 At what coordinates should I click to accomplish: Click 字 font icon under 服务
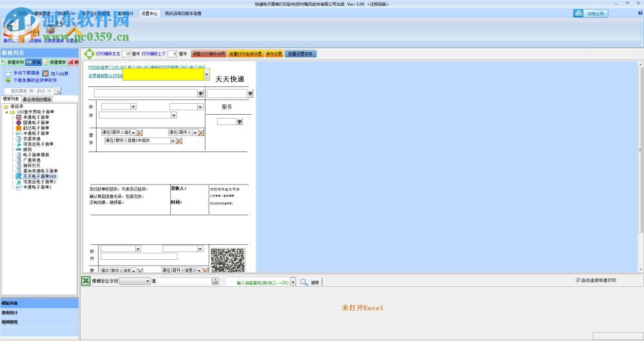click(x=240, y=121)
